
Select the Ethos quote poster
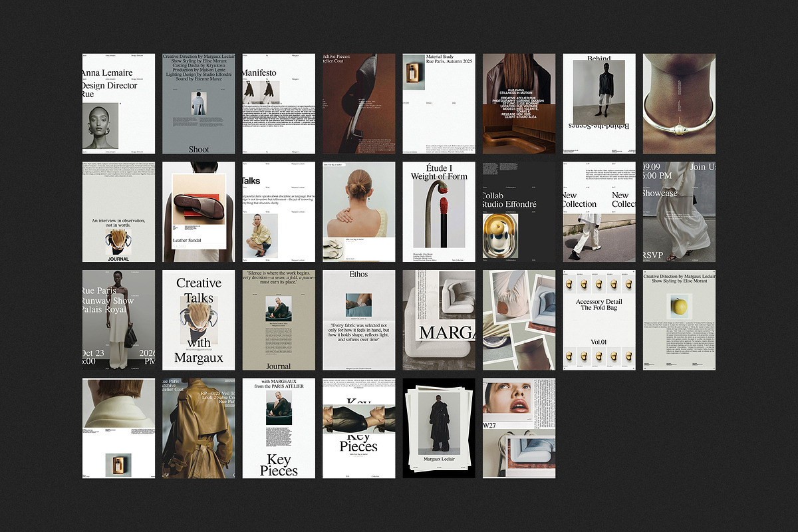click(359, 320)
